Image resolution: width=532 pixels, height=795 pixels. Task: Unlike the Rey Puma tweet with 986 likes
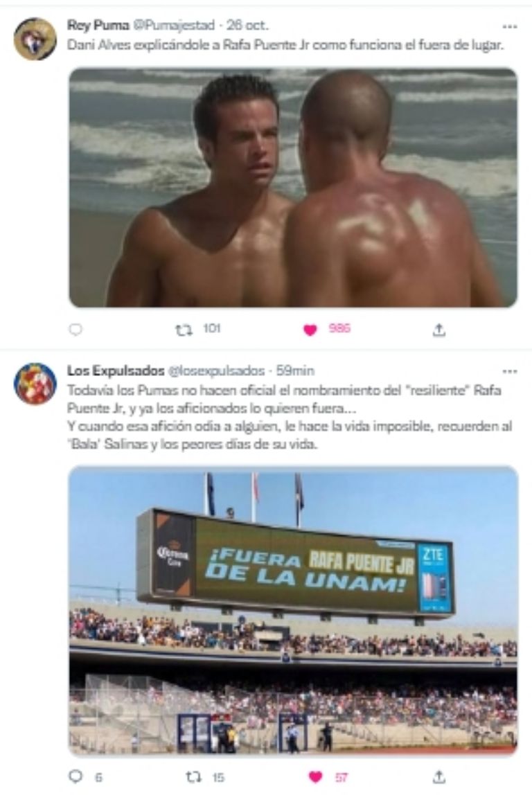pos(310,330)
